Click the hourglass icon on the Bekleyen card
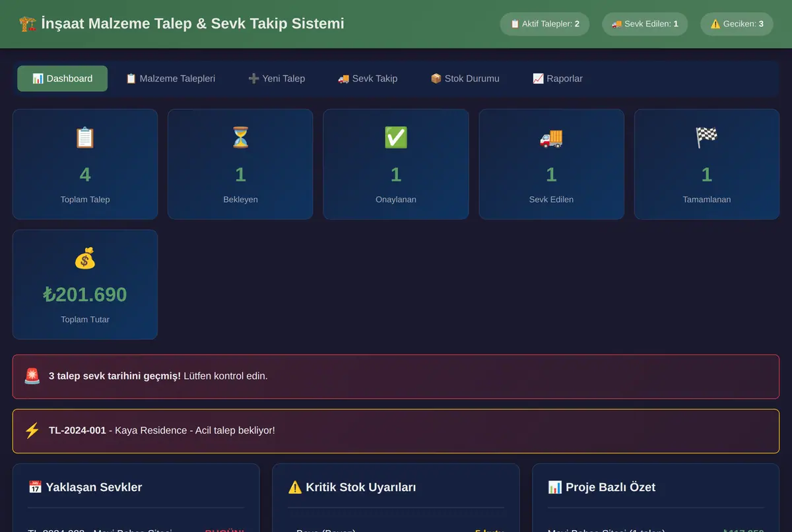Screen dimensions: 792x532 240,137
